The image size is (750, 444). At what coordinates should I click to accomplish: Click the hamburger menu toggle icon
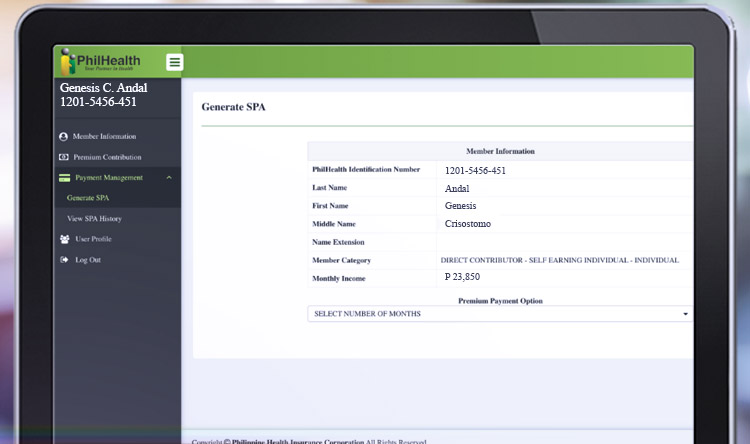[x=175, y=62]
